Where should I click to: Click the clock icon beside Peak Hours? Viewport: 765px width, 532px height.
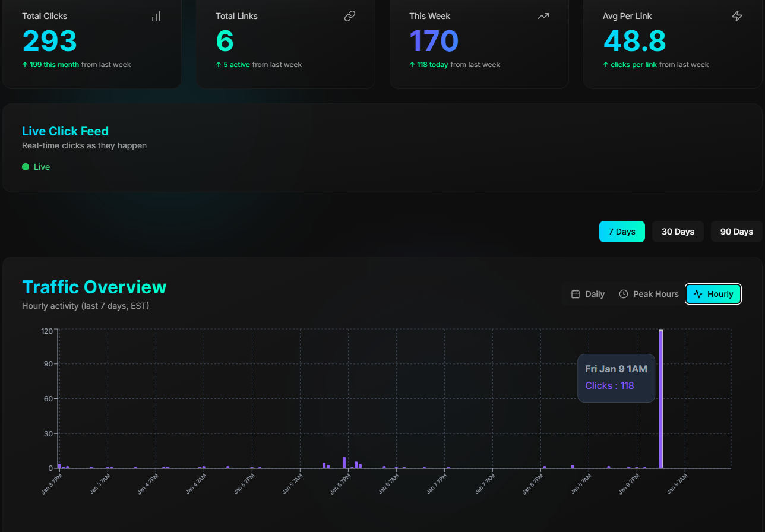[x=624, y=293]
